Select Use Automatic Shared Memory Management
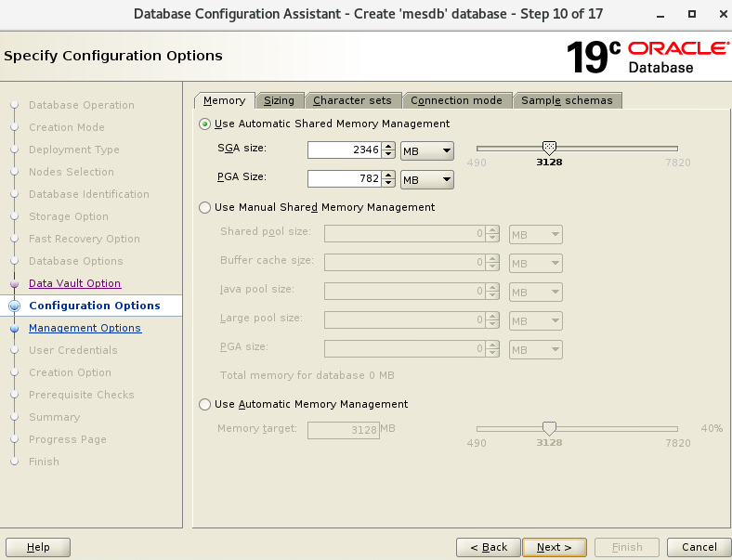Screen dimensions: 732x560 205,124
